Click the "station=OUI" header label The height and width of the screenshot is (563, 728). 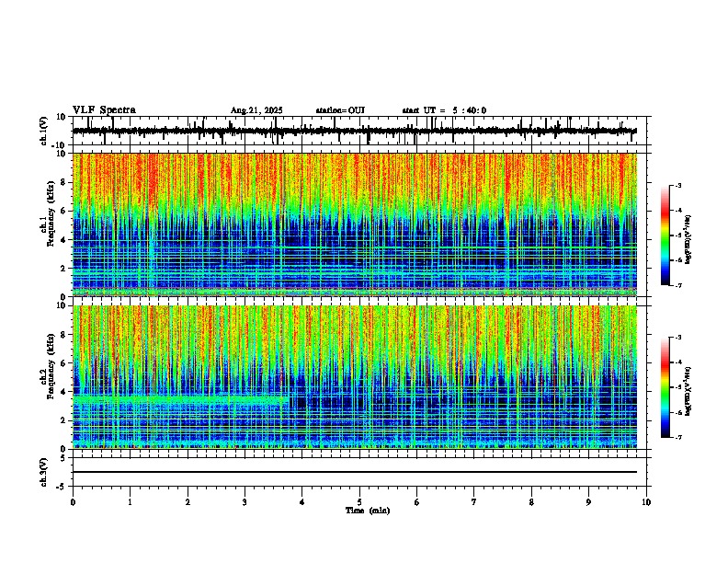pyautogui.click(x=340, y=110)
